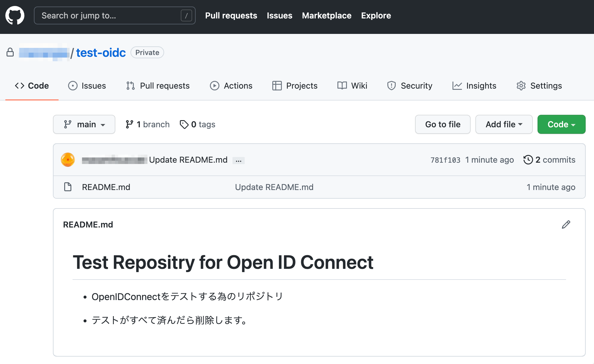594x364 pixels.
Task: Click the branch icon beside 1 branch
Action: tap(129, 124)
